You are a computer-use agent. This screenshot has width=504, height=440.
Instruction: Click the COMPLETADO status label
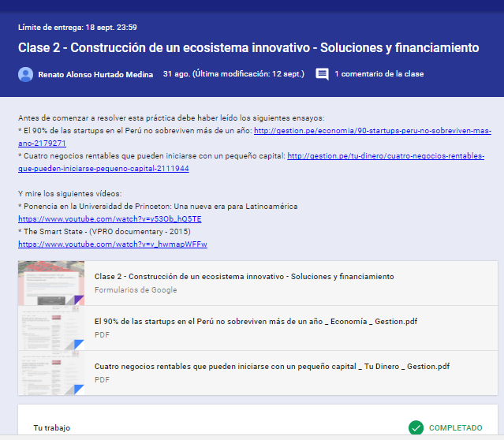[455, 428]
